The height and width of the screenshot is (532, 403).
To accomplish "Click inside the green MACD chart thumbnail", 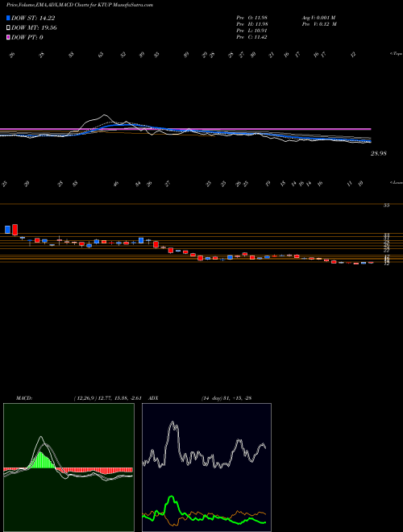I will (69, 468).
